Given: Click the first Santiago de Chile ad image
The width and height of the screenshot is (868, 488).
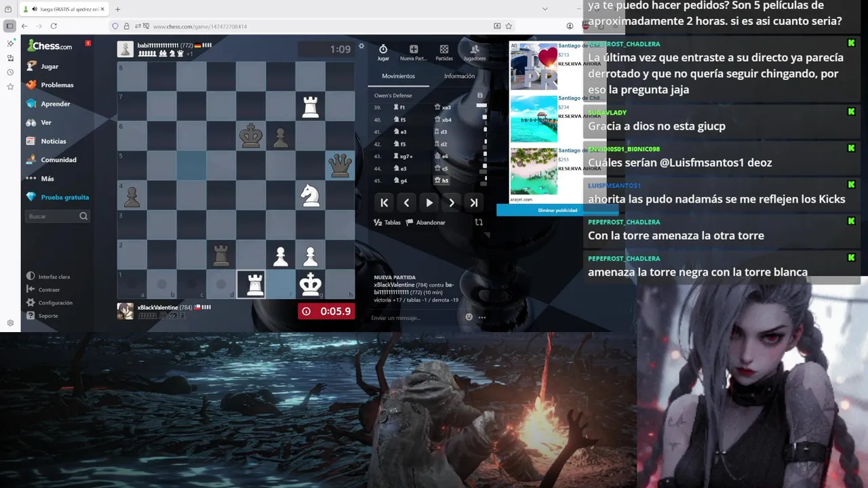Looking at the screenshot, I should click(534, 66).
